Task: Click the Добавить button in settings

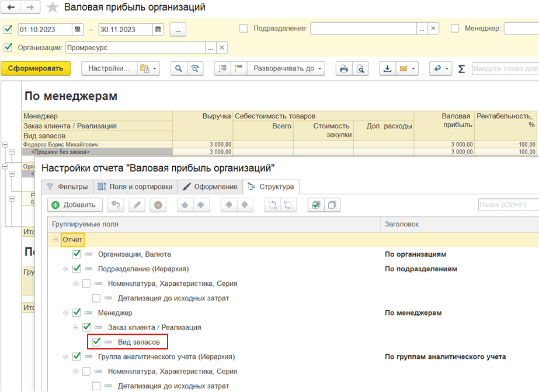Action: pyautogui.click(x=75, y=205)
